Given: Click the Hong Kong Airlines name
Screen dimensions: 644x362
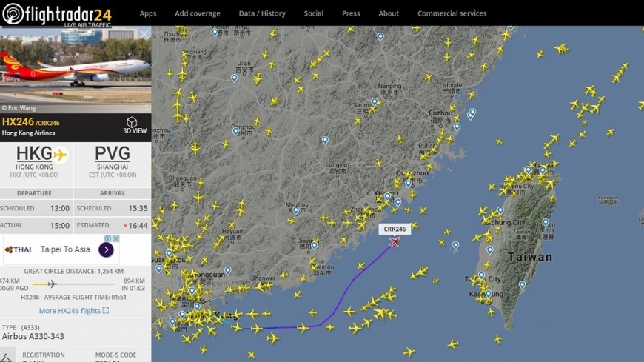Looking at the screenshot, I should [x=28, y=133].
